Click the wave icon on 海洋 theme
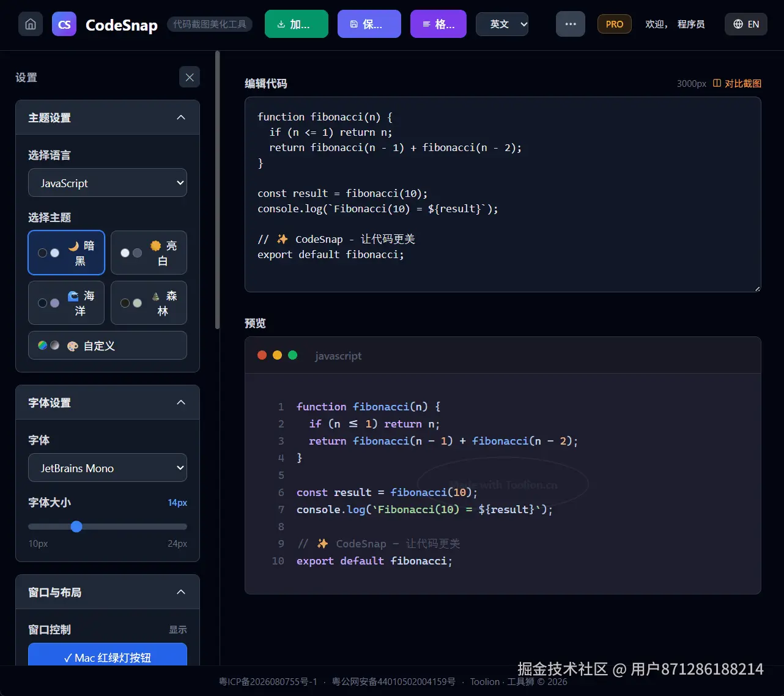This screenshot has height=696, width=784. 73,296
